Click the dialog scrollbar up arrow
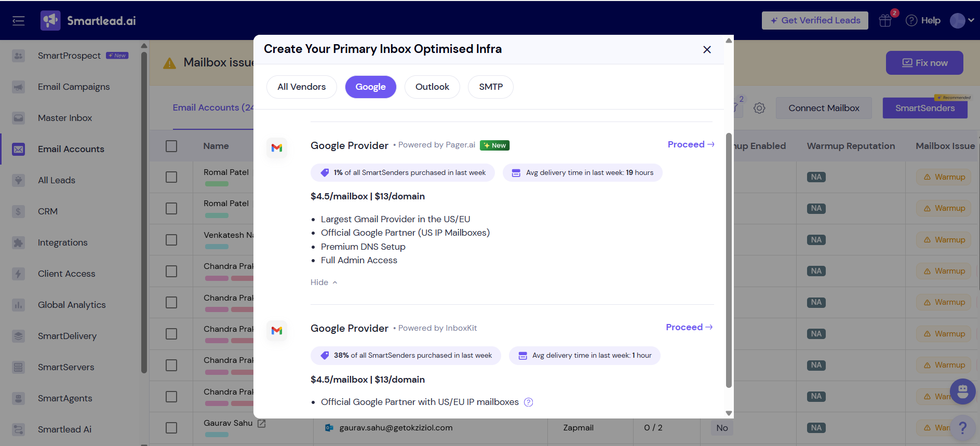Screen dimensions: 980x446 pyautogui.click(x=729, y=40)
